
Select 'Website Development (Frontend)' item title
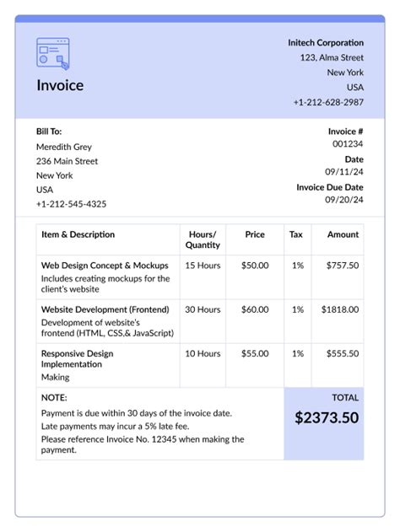(x=105, y=309)
